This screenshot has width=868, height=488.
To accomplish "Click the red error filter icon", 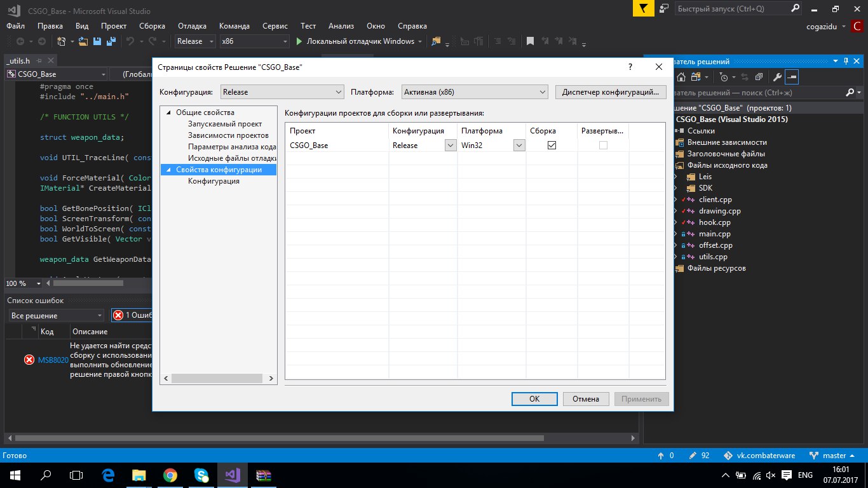I will [x=118, y=315].
